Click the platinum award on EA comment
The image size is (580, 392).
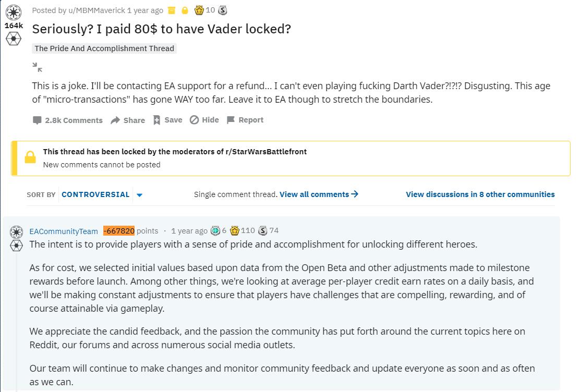(215, 231)
